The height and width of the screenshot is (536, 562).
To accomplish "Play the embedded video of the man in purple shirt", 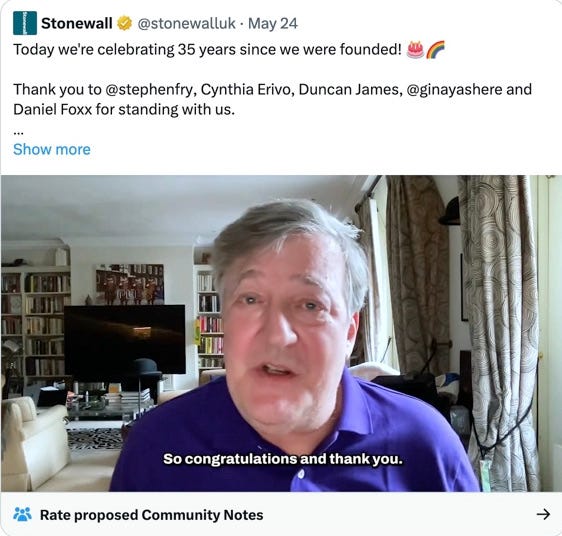I will [281, 333].
